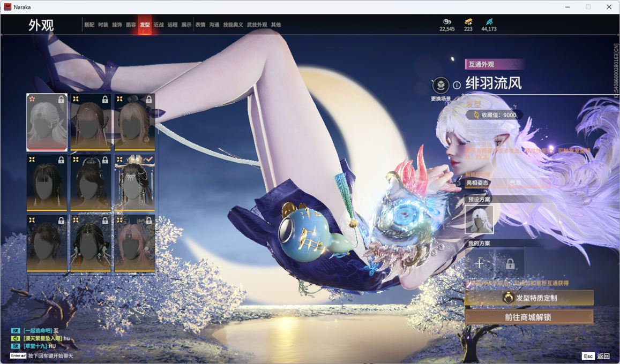Click the 绯羽流风 hairstyle name heading
Viewport: 620px width, 364px height.
(494, 84)
